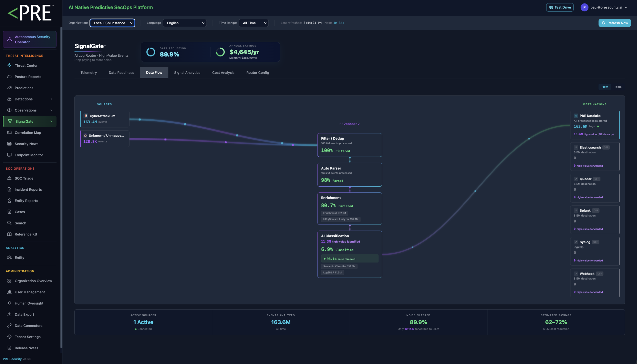Image resolution: width=637 pixels, height=364 pixels.
Task: Select the Endpoint Monitor icon
Action: coord(9,155)
